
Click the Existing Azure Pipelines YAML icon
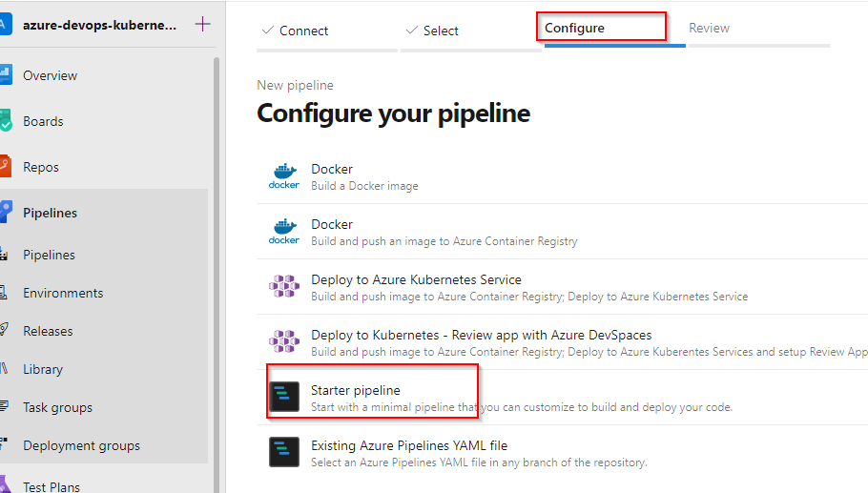[284, 452]
